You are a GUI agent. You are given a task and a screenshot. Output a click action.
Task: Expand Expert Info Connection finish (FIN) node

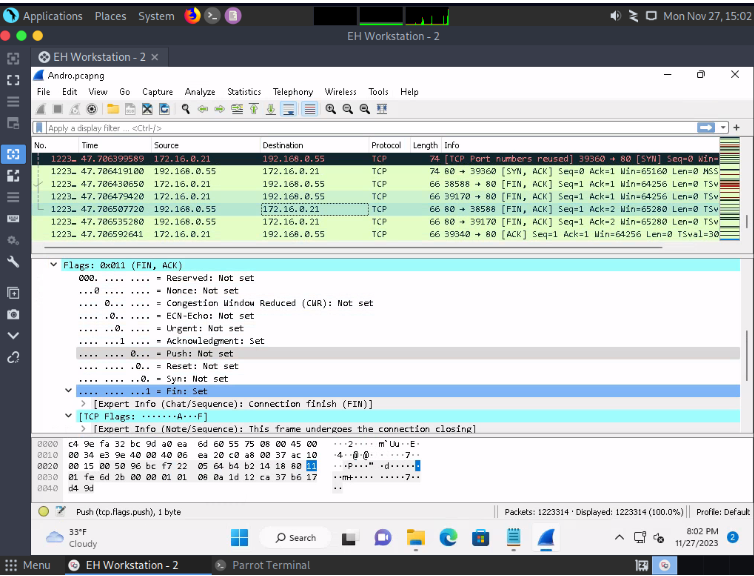pyautogui.click(x=82, y=403)
